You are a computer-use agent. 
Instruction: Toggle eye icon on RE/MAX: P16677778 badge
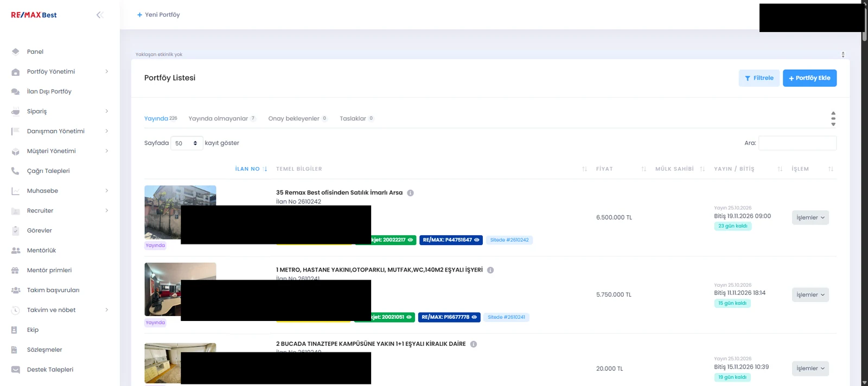coord(474,317)
